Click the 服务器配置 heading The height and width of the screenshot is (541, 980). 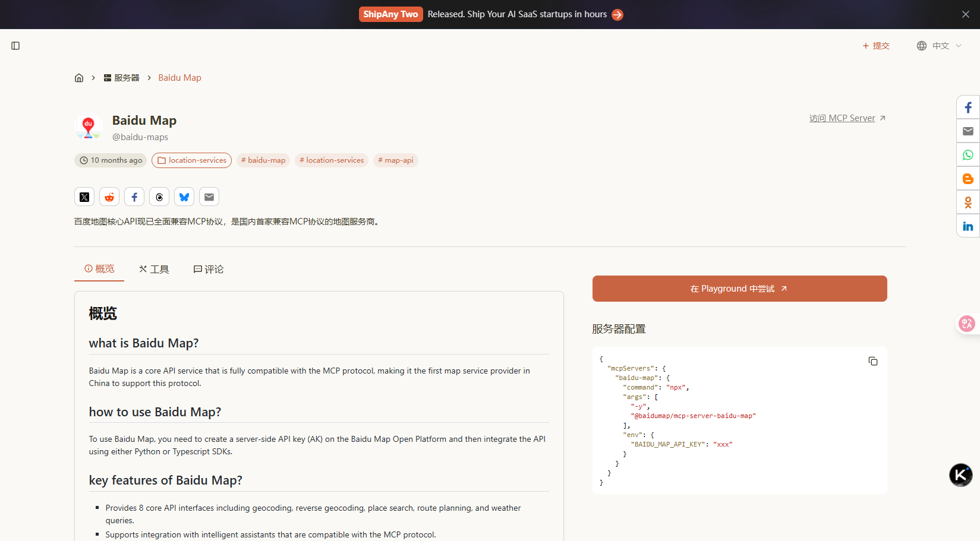click(619, 329)
